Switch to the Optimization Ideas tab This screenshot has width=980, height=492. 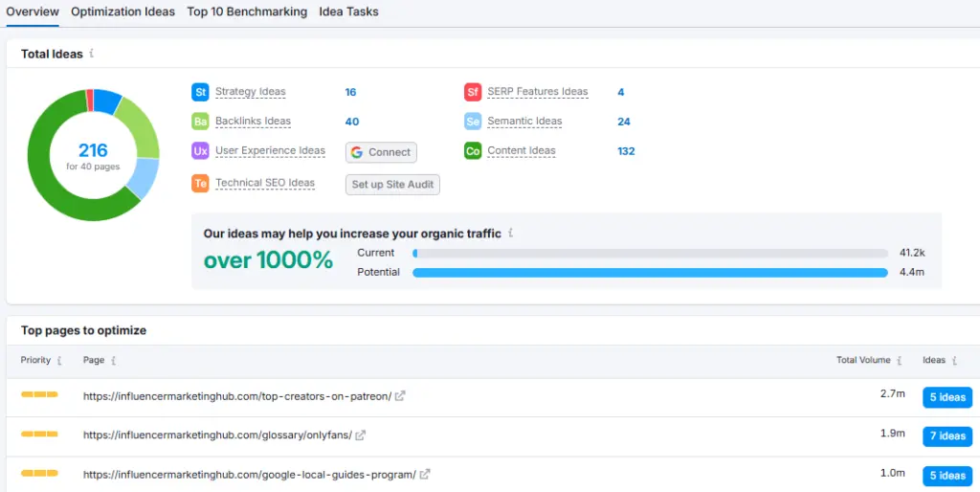[122, 12]
